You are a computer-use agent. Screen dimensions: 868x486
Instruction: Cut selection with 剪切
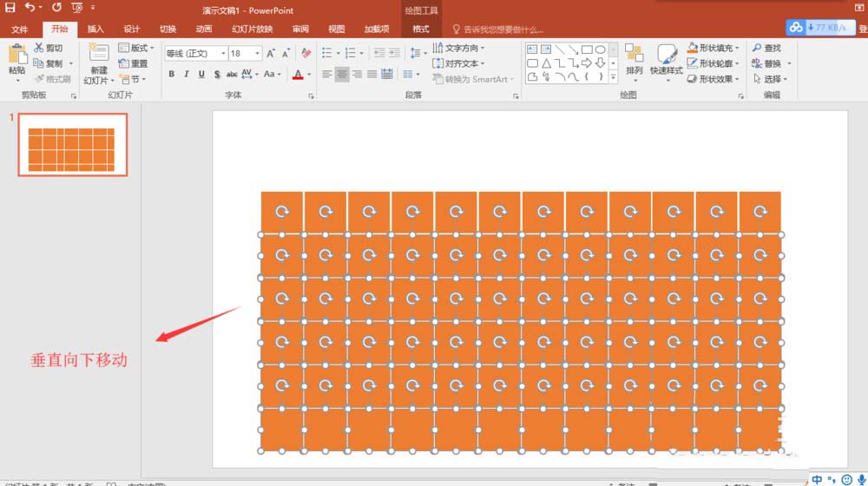(48, 48)
